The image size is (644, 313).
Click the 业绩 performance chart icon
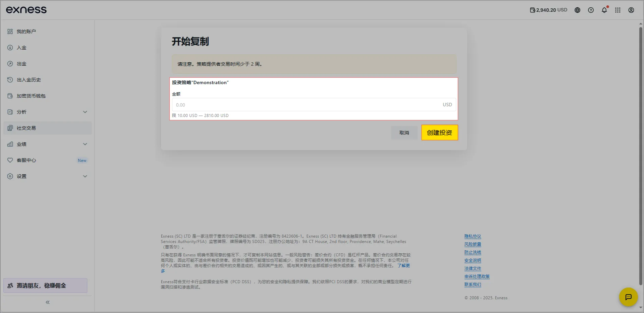point(10,144)
